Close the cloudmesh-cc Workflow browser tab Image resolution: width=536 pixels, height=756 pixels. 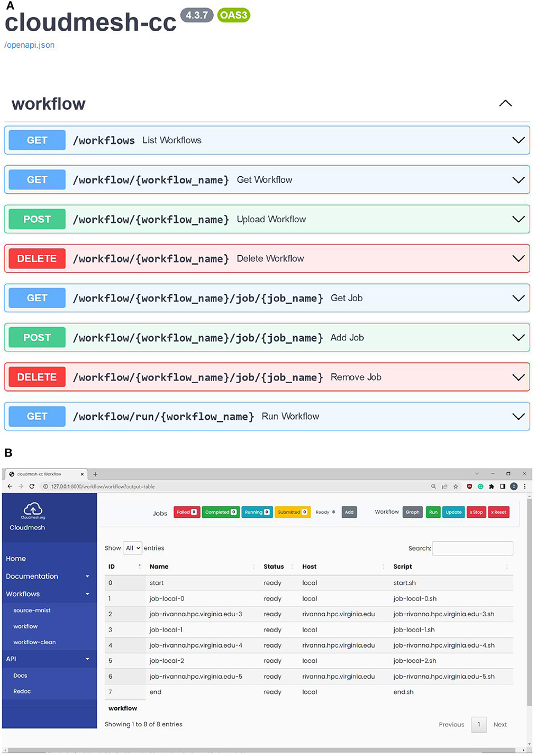click(x=82, y=474)
